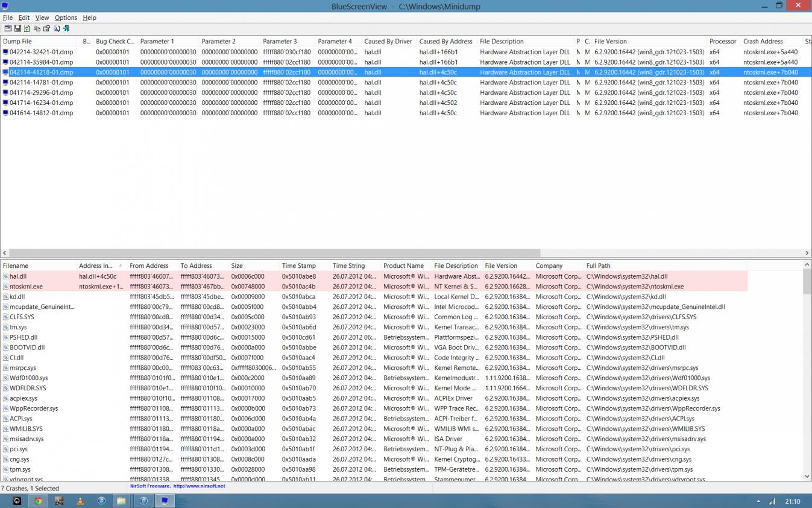Select the ntoskrnl.exe driver row
This screenshot has height=508, width=812.
pos(374,287)
